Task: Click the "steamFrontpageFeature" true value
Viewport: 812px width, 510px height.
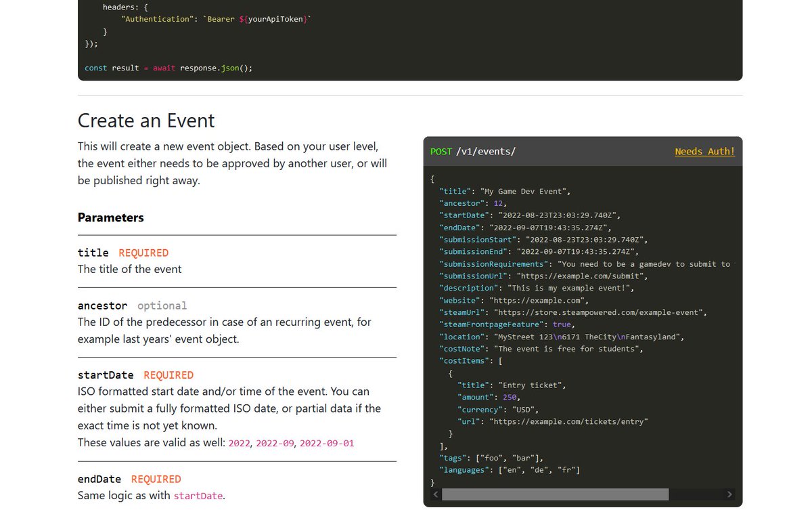Action: [562, 324]
